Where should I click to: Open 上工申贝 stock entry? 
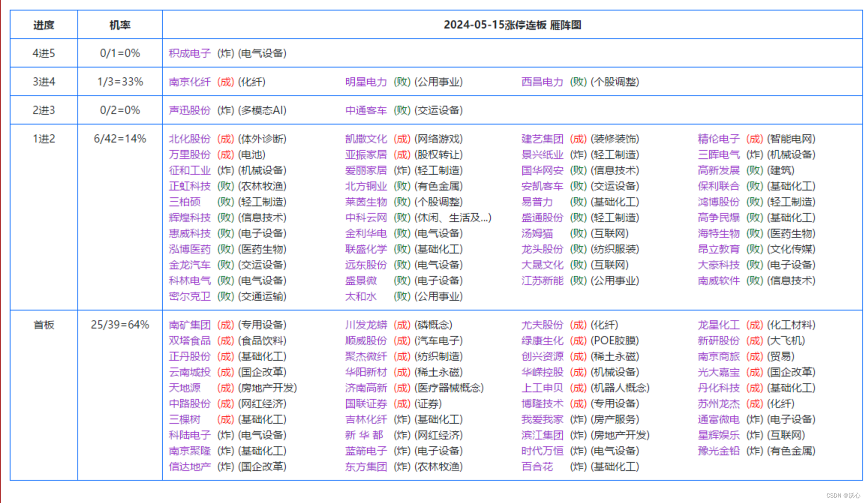(542, 387)
